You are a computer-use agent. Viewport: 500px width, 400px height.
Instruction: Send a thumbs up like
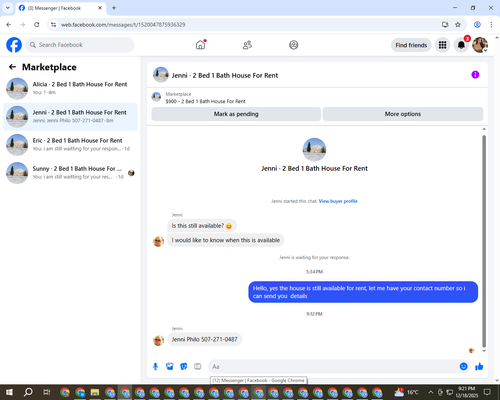[479, 367]
